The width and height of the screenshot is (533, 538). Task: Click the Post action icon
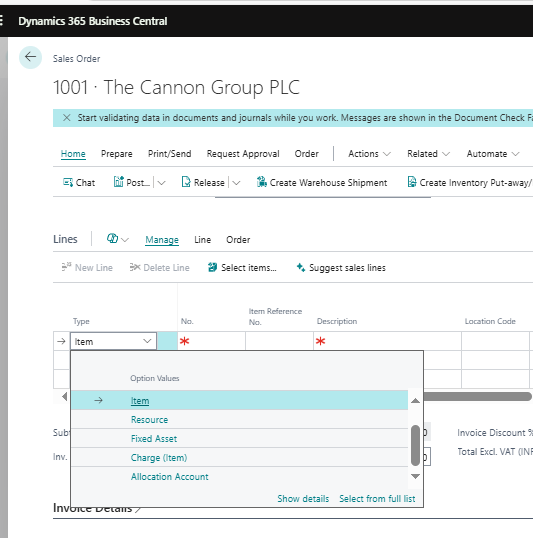[x=118, y=182]
